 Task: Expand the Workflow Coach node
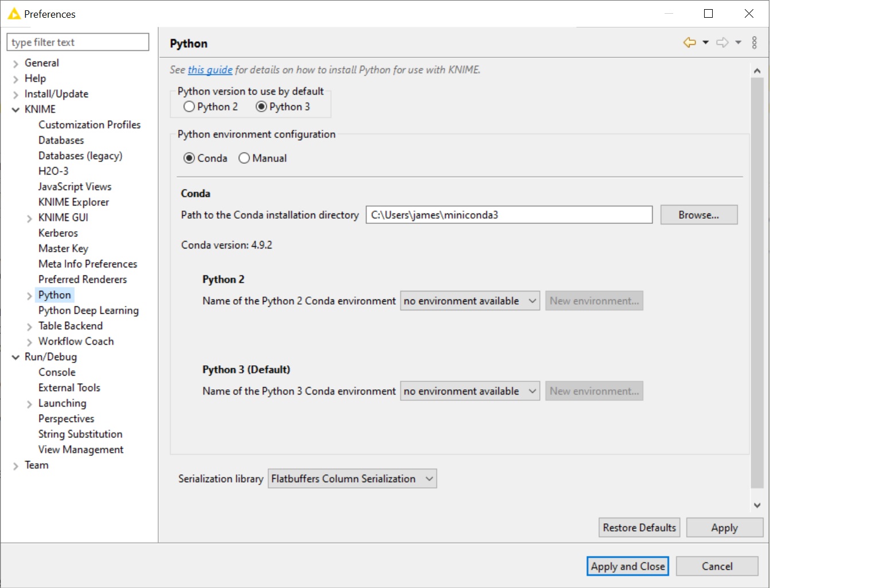(x=29, y=342)
